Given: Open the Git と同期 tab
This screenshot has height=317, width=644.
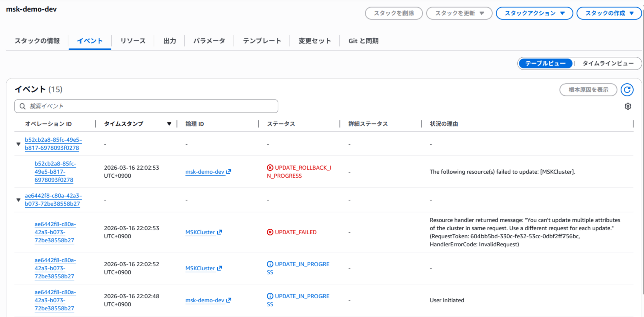Looking at the screenshot, I should (x=363, y=41).
